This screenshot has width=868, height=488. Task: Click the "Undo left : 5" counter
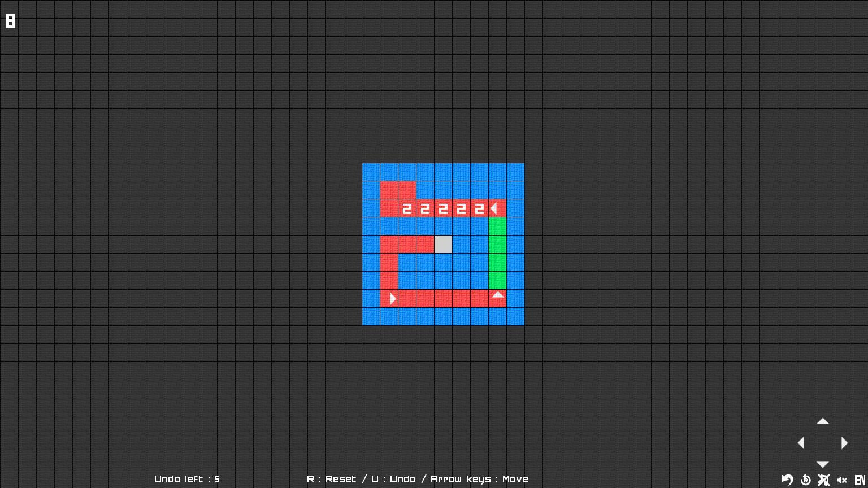pos(187,479)
